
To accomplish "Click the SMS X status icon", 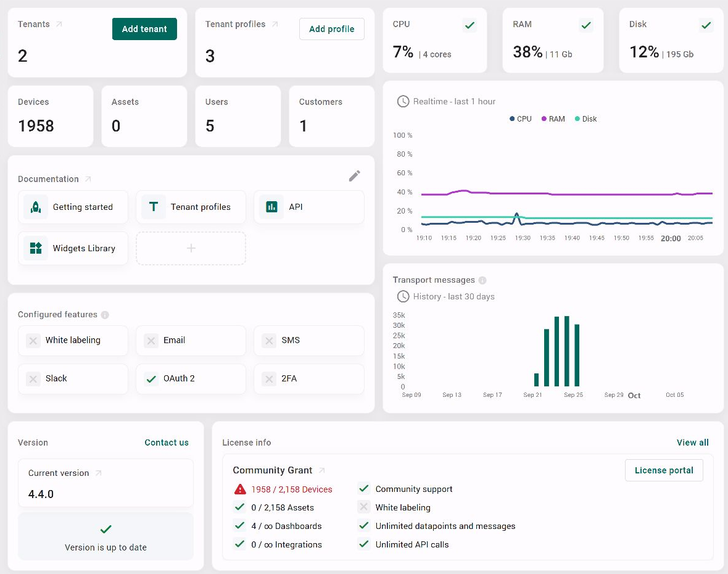I will coord(269,341).
